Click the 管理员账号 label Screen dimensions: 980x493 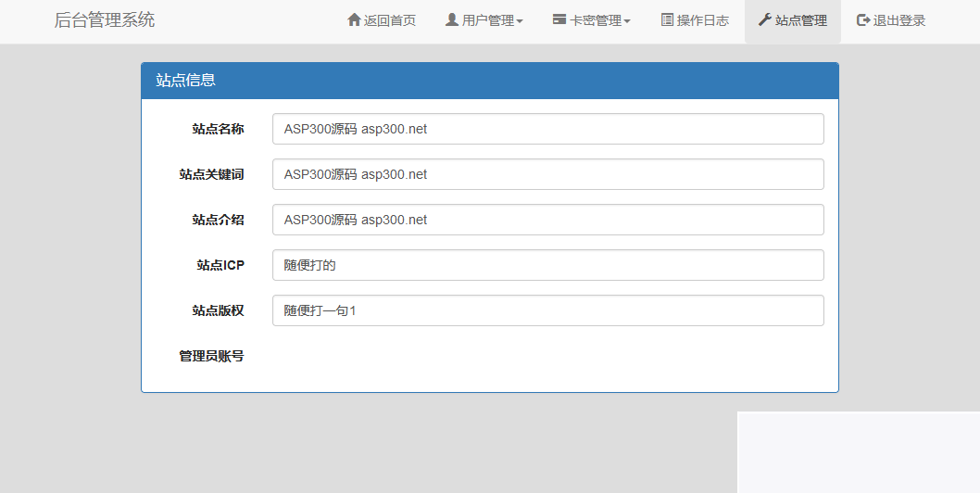pos(211,356)
